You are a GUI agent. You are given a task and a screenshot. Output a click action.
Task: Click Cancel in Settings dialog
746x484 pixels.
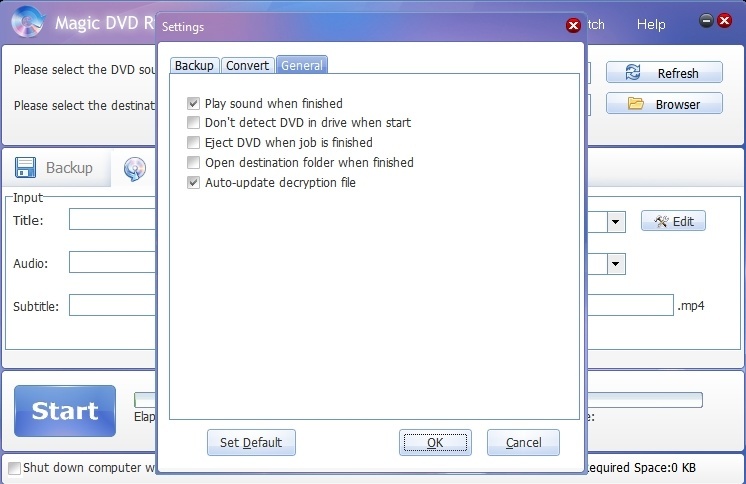(523, 443)
